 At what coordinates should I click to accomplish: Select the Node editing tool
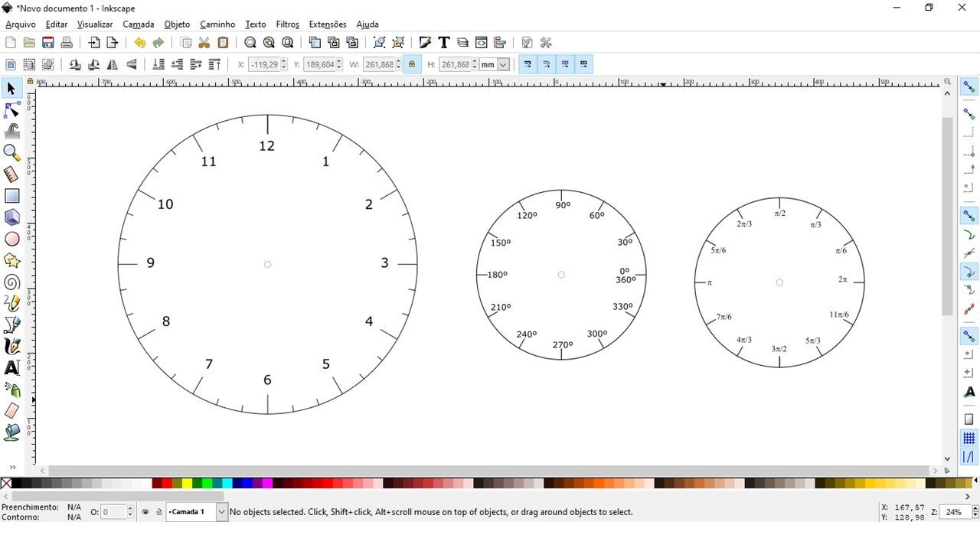coord(11,110)
